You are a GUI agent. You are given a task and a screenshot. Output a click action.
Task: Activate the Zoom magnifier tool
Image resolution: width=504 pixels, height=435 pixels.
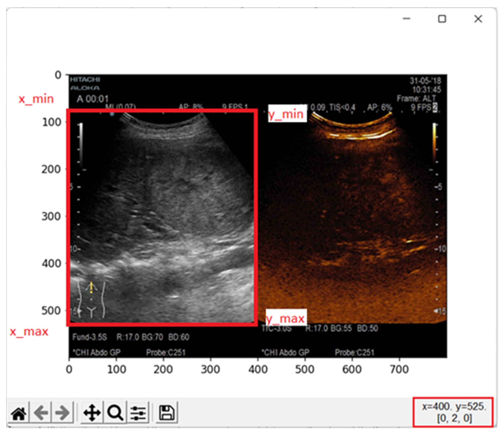(115, 413)
